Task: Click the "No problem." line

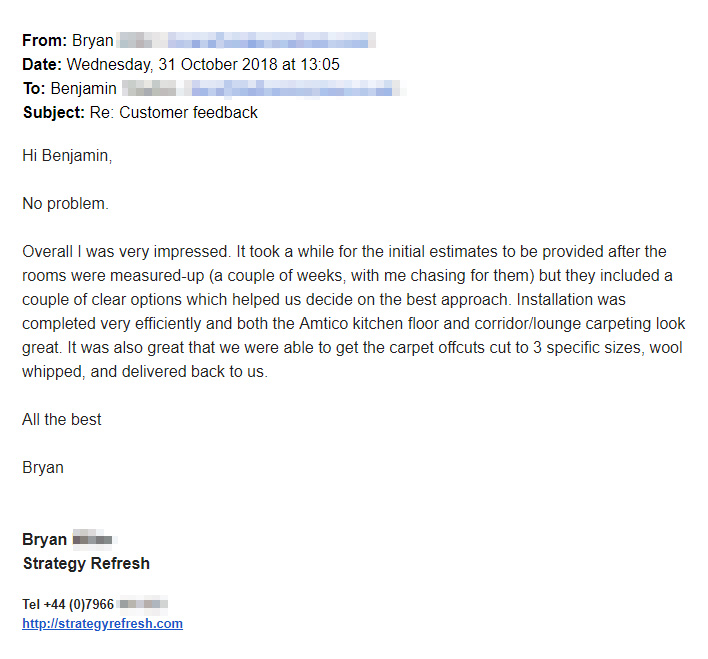Action: (x=65, y=204)
